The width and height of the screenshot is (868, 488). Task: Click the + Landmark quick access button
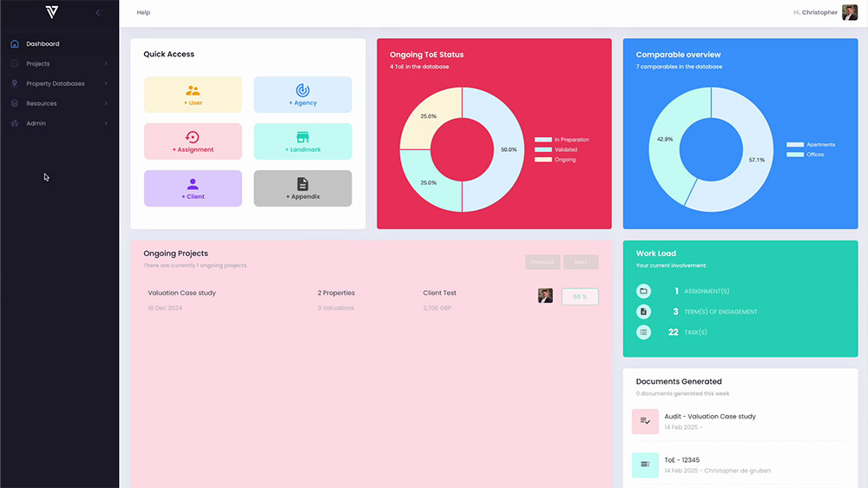[303, 142]
